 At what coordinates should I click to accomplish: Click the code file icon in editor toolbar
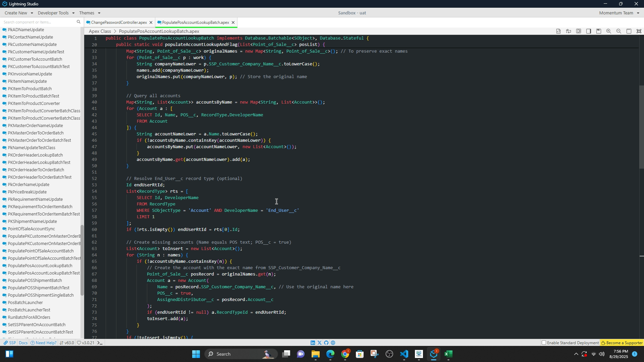[x=558, y=31]
